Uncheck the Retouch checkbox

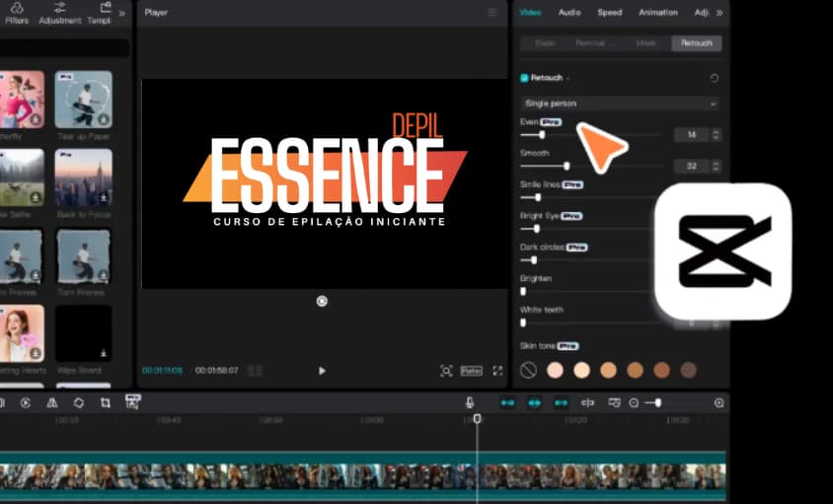click(524, 78)
